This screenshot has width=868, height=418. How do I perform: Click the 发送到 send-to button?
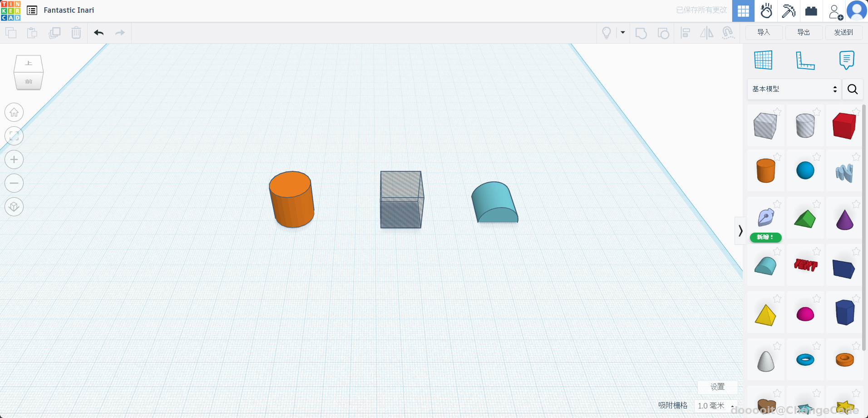(843, 32)
